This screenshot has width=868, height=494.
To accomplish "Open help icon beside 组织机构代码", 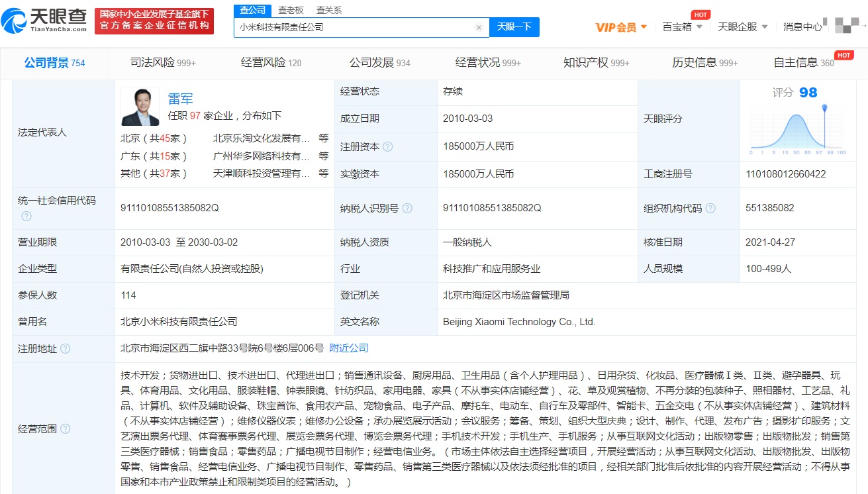I will [x=710, y=208].
